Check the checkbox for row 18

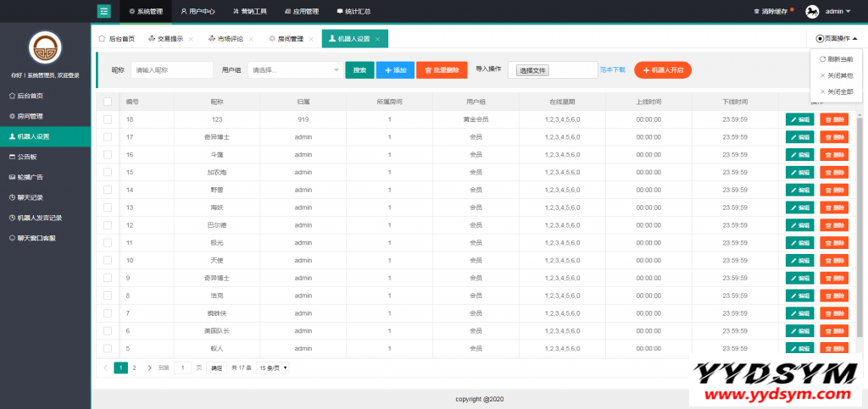pos(108,119)
